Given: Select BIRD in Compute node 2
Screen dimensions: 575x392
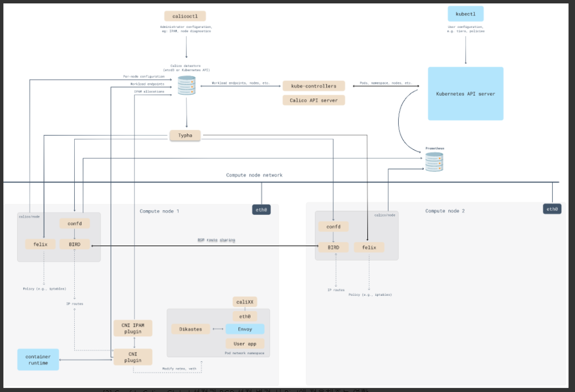Looking at the screenshot, I should pos(333,247).
